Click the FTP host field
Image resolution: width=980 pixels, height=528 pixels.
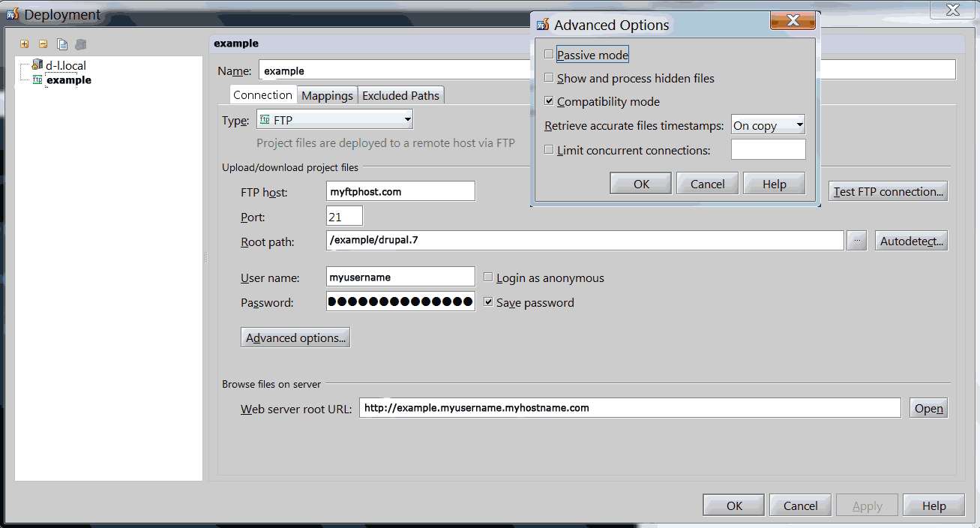click(401, 191)
